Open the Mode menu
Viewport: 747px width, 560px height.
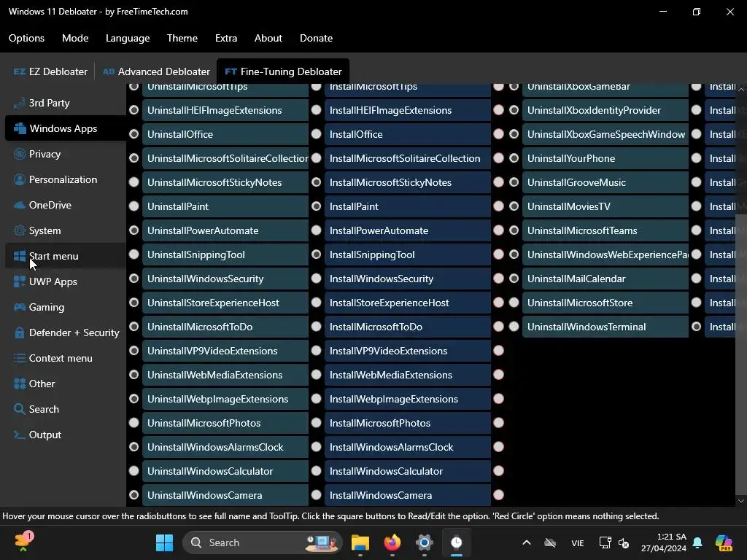75,38
